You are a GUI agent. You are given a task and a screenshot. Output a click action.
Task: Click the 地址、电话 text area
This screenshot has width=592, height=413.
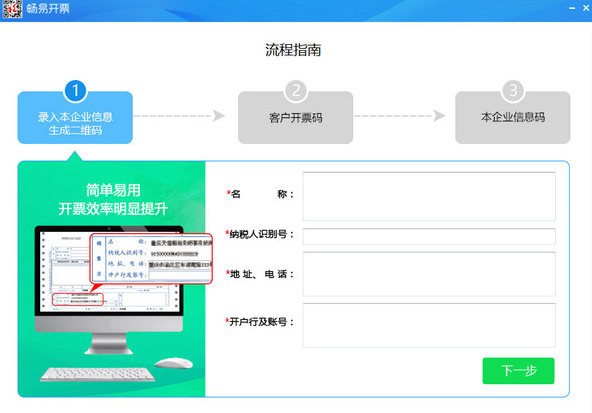coord(429,274)
